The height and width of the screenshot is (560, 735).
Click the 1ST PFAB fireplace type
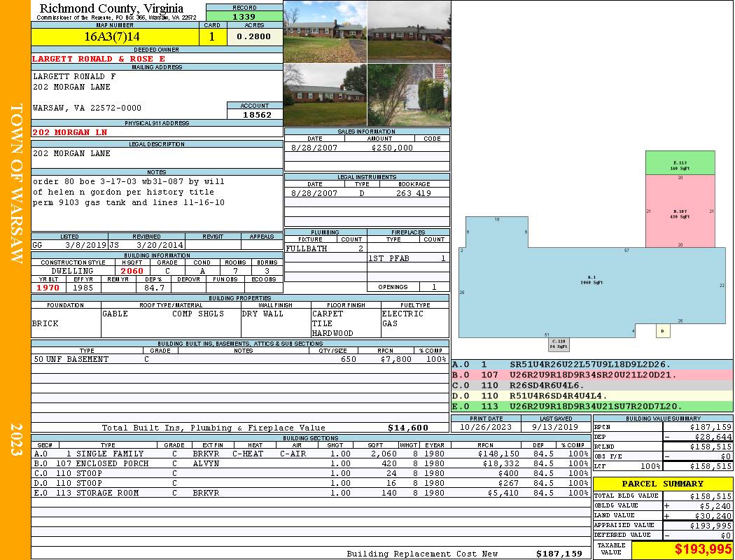[388, 258]
